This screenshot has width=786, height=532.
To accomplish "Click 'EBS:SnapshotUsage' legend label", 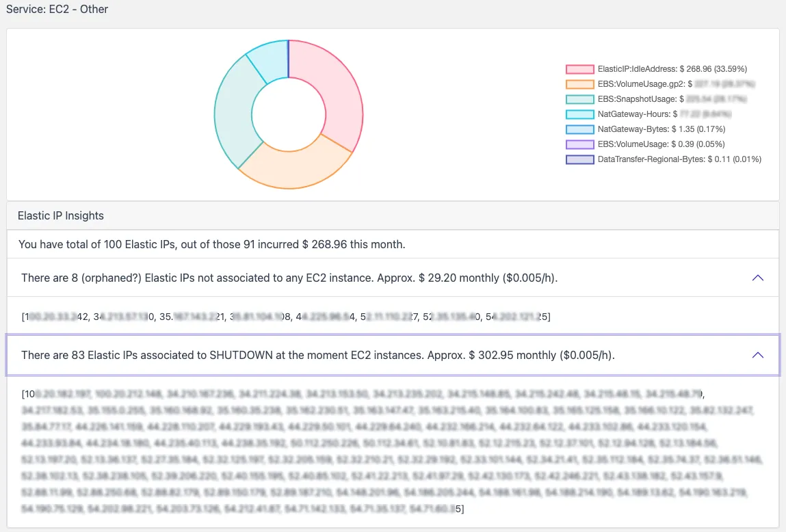I will click(672, 99).
